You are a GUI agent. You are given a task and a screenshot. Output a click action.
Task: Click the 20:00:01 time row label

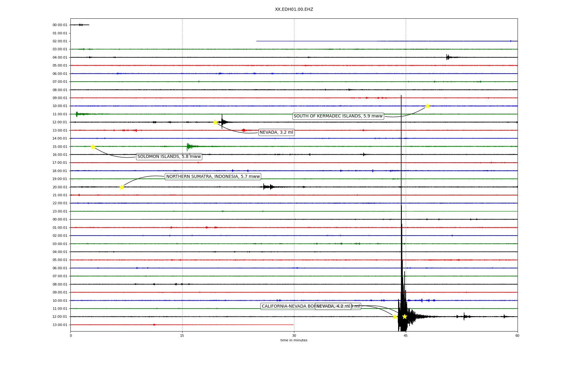[x=60, y=187]
